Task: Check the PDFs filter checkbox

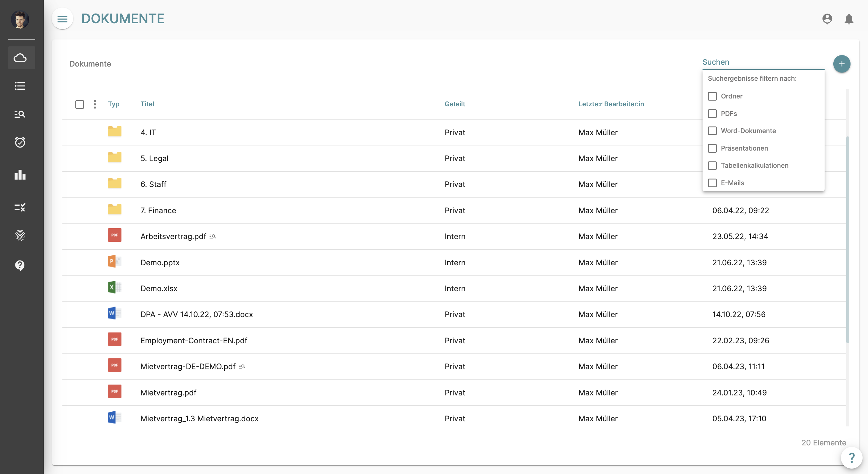Action: (712, 114)
